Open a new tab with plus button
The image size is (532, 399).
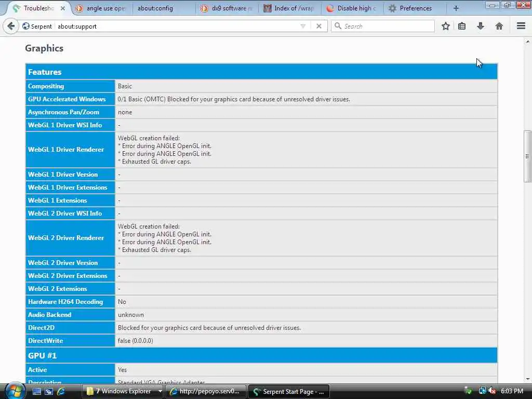tap(456, 8)
